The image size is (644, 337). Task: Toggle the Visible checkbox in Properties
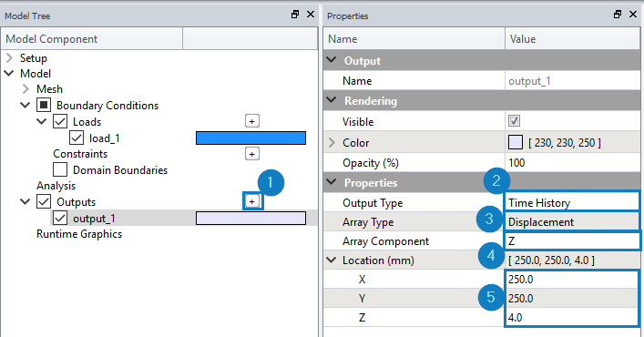point(514,120)
